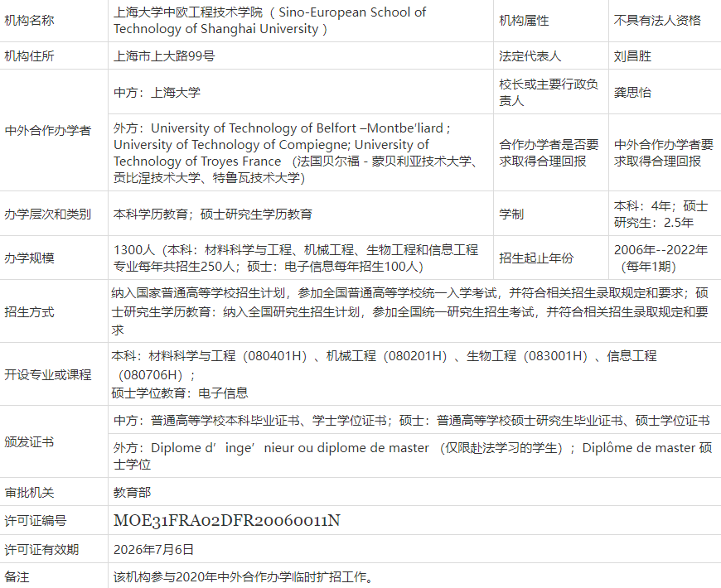Click the 中方：上海大学 cell

coord(157,92)
